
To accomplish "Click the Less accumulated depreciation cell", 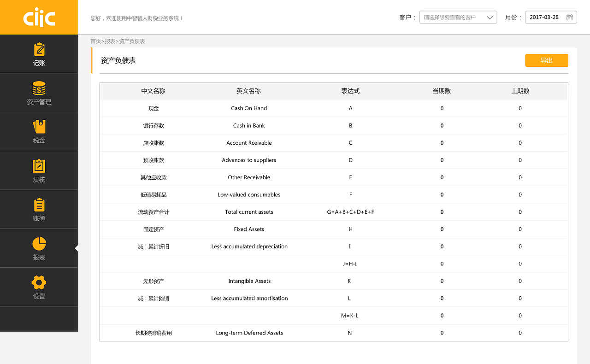I will (249, 247).
